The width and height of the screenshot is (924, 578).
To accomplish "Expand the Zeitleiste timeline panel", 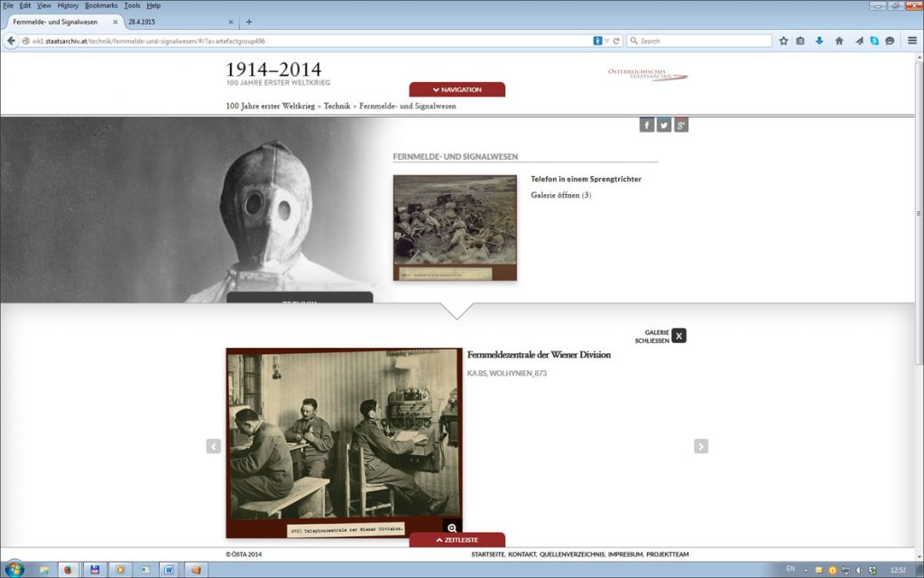I will coord(457,540).
